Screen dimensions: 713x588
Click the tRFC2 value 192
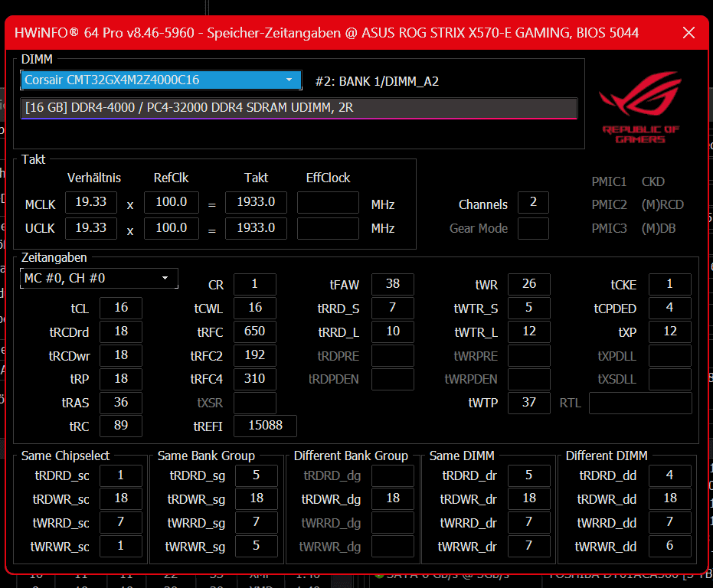254,355
